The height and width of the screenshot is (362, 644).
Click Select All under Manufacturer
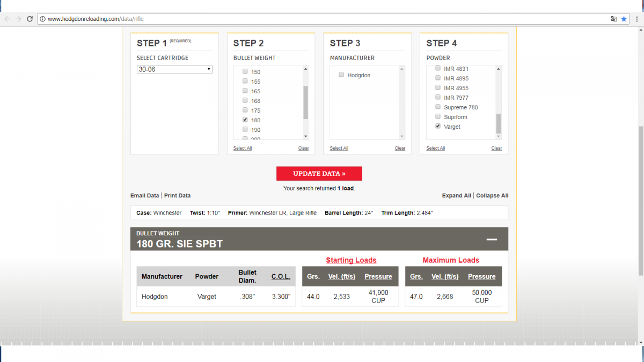(339, 148)
